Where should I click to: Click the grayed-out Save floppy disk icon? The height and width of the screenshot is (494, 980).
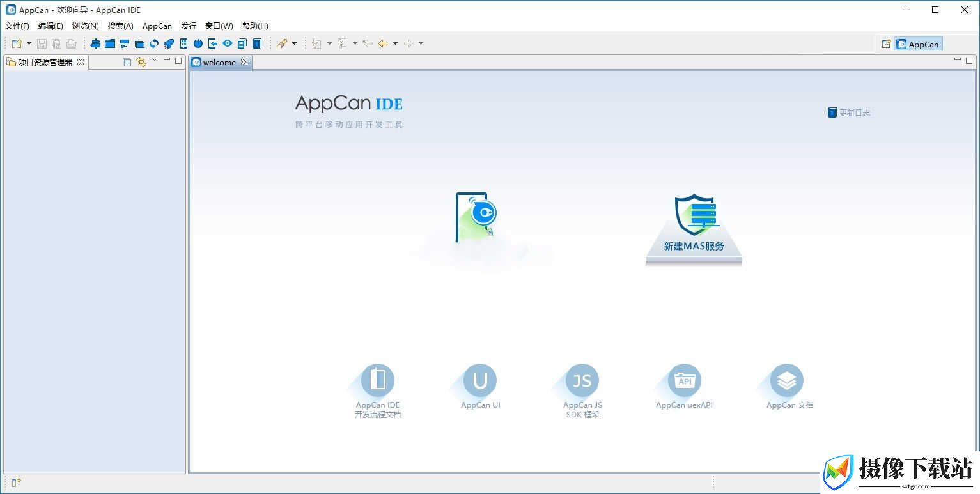pyautogui.click(x=42, y=43)
